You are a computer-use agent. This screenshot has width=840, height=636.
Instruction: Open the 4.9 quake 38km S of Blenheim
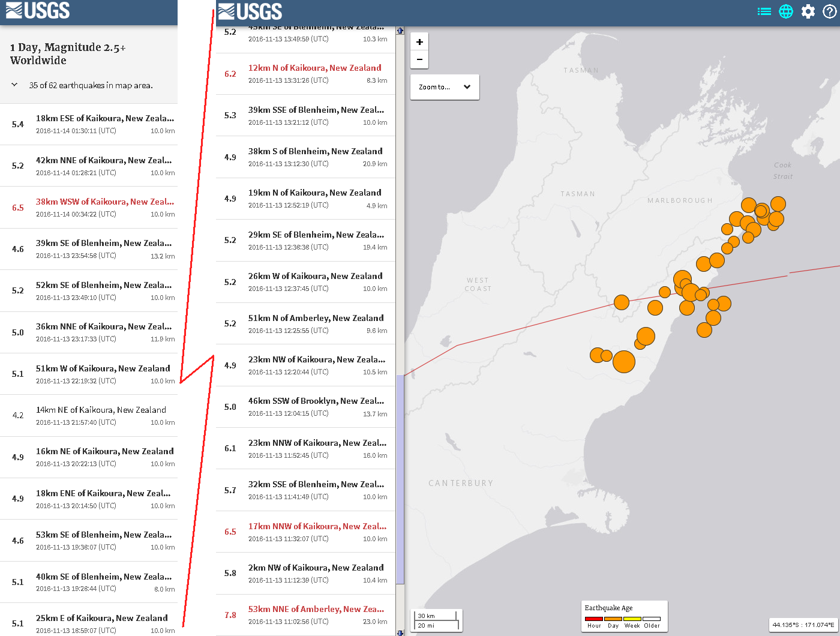[x=305, y=157]
